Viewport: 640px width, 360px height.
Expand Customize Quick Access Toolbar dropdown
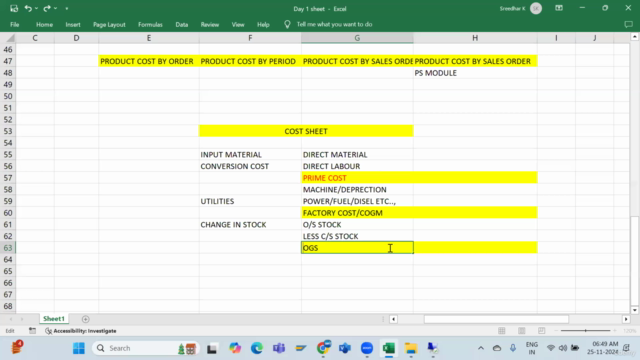coord(67,9)
